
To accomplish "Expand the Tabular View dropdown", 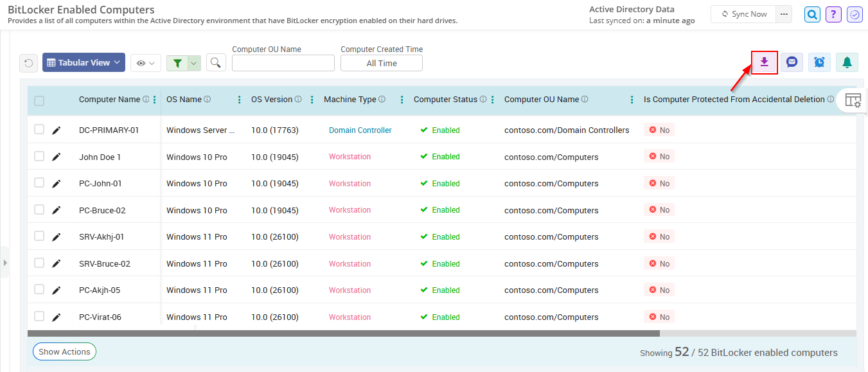I will [x=84, y=62].
